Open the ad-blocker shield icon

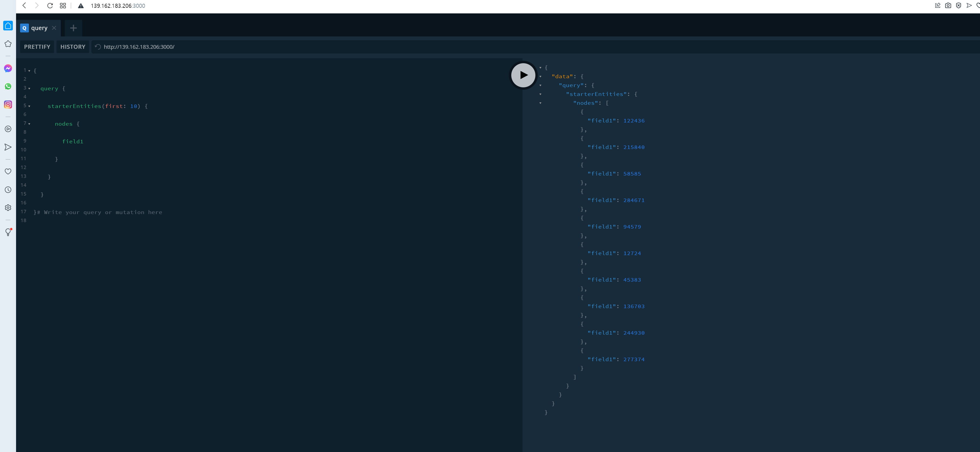(958, 5)
